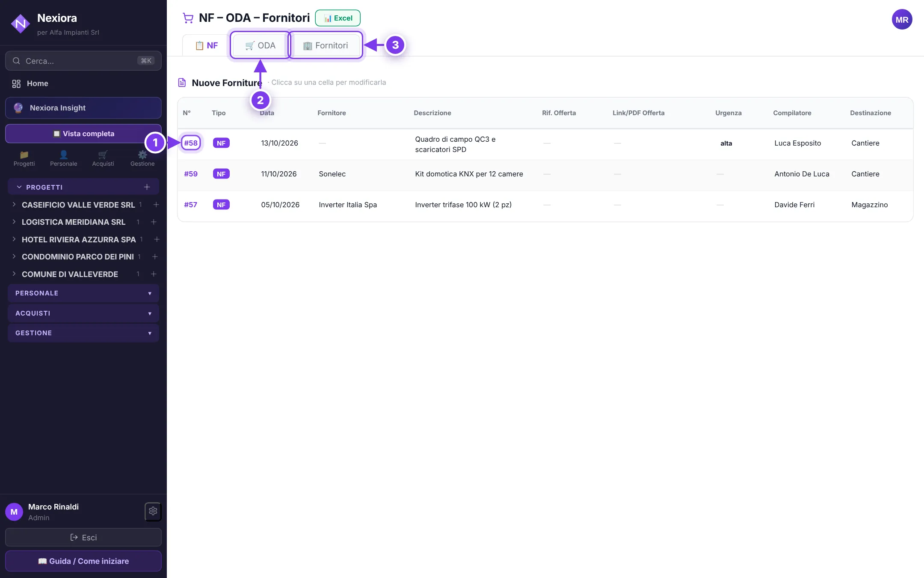
Task: Click plus icon beside CONDOMINIO PARCO DEI PINI
Action: pyautogui.click(x=155, y=256)
